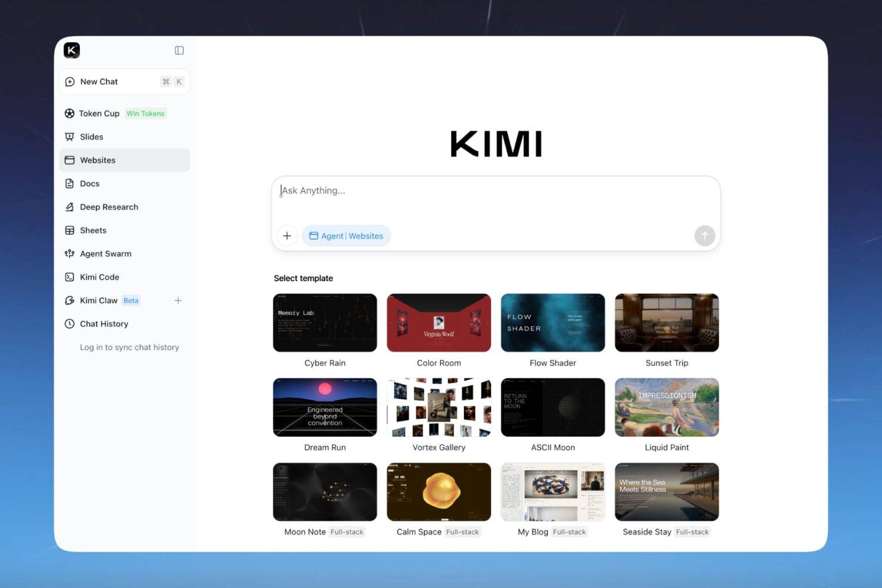This screenshot has width=882, height=588.
Task: Select the Vortex Gallery template thumbnail
Action: (439, 407)
